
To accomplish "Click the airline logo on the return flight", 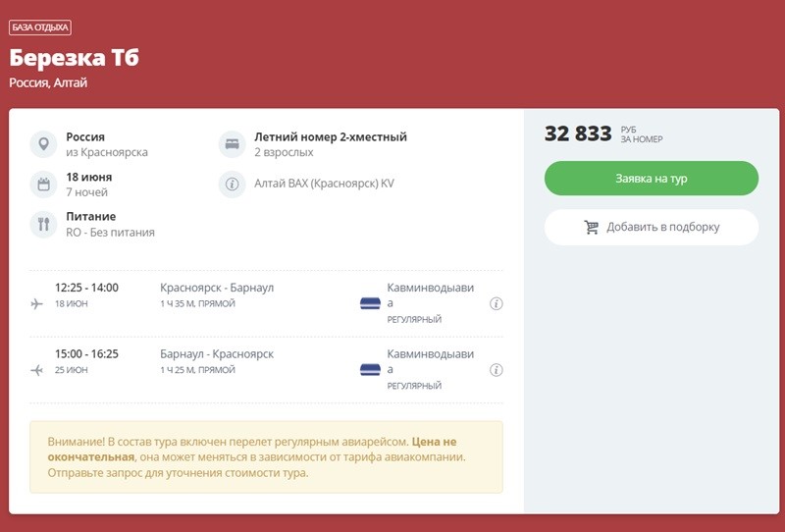I will point(370,370).
